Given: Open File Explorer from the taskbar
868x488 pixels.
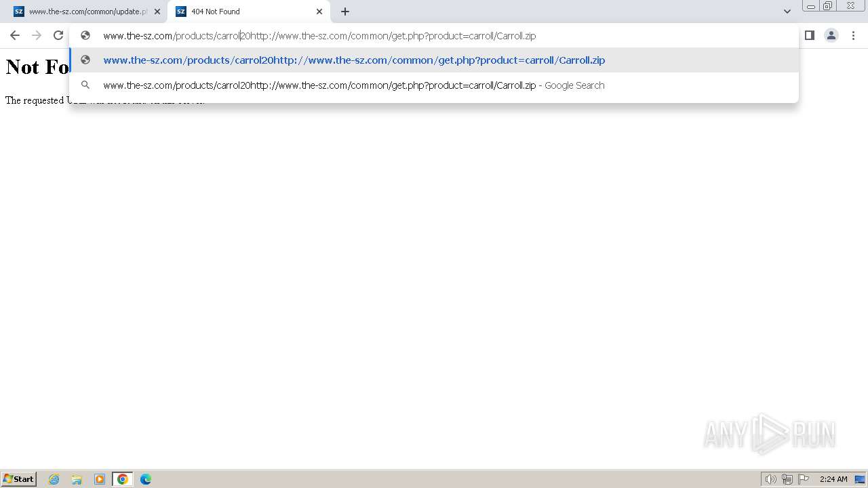Looking at the screenshot, I should [x=77, y=479].
